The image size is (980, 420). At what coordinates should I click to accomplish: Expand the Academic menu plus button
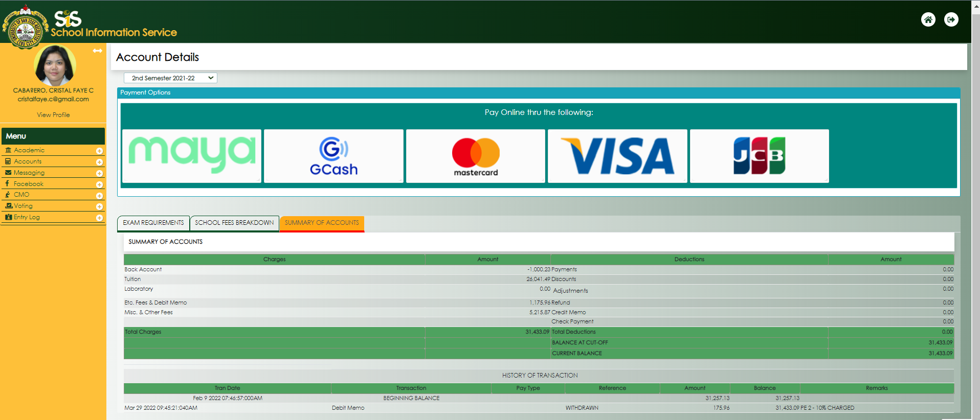click(99, 151)
